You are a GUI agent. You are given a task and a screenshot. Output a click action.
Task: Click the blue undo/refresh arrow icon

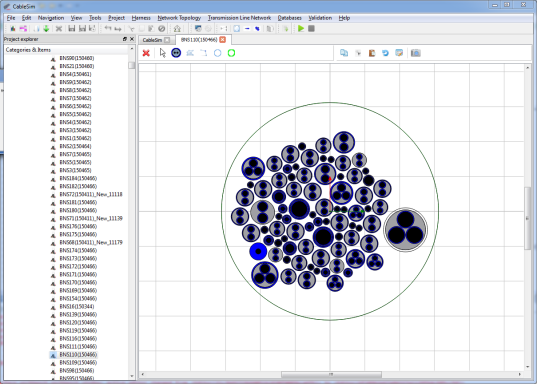pos(385,53)
